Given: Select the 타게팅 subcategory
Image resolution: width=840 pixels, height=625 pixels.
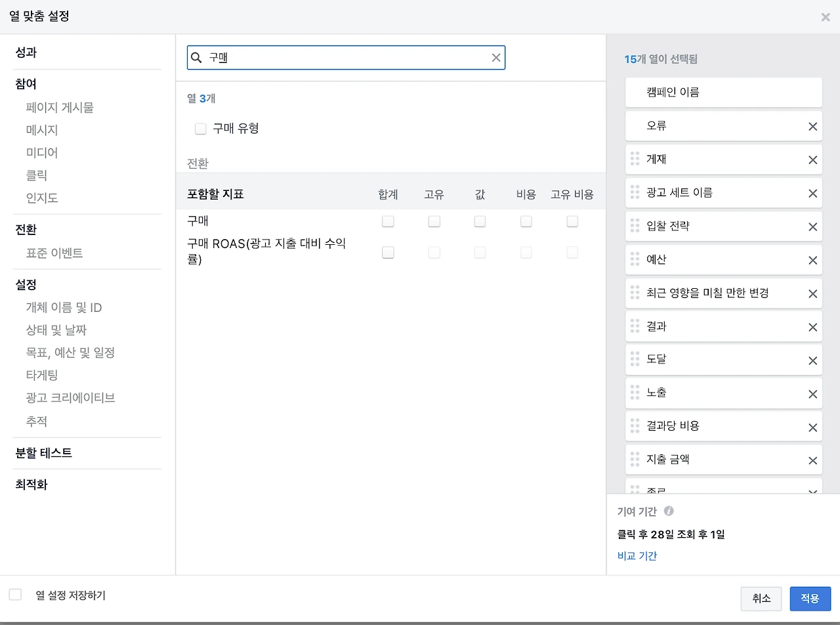Looking at the screenshot, I should (42, 376).
